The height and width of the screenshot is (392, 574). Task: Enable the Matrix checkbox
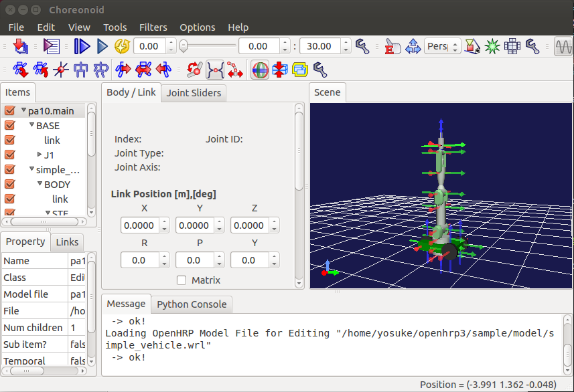click(182, 280)
